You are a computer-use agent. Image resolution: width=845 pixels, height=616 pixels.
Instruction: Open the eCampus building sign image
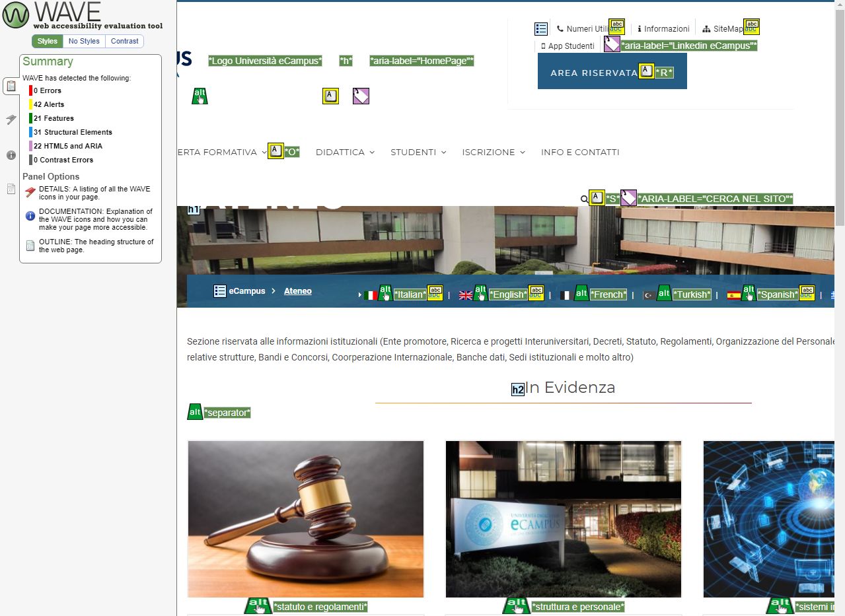564,519
